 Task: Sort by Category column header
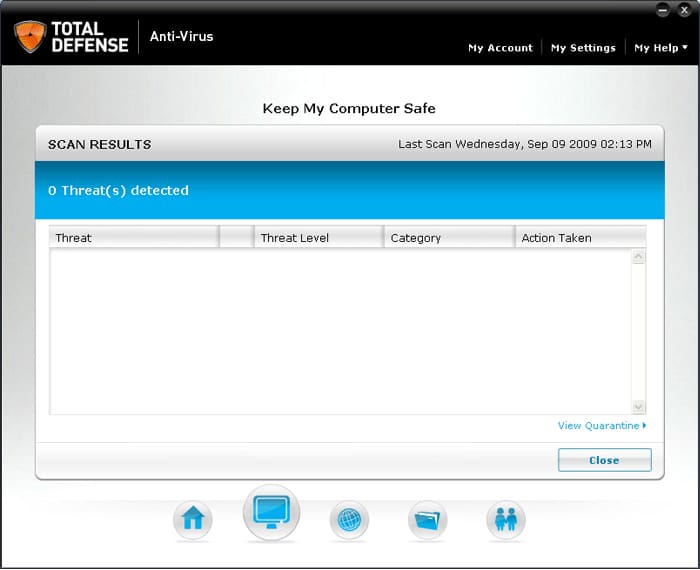pyautogui.click(x=449, y=237)
